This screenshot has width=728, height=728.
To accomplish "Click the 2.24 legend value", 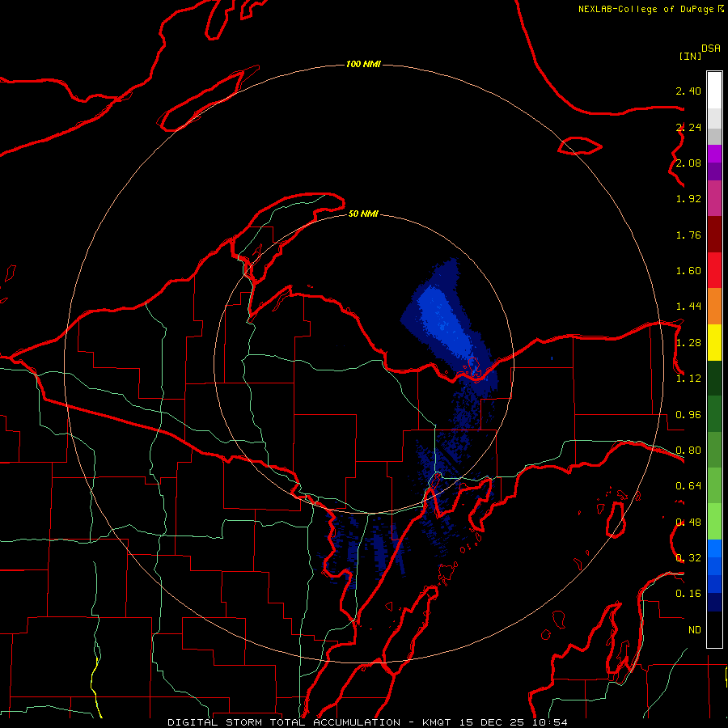I will pos(688,127).
